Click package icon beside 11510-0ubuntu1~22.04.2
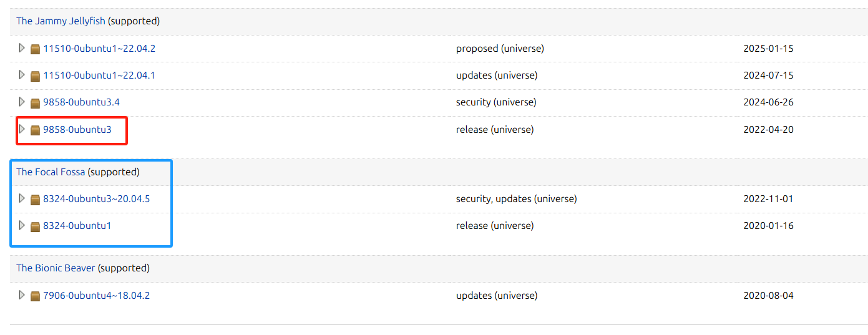 pyautogui.click(x=36, y=49)
